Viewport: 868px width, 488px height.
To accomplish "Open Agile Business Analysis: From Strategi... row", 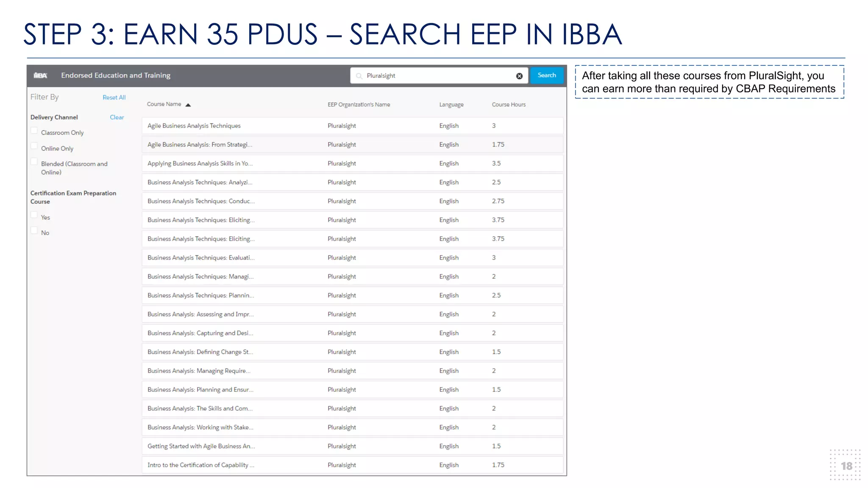I will pyautogui.click(x=353, y=144).
